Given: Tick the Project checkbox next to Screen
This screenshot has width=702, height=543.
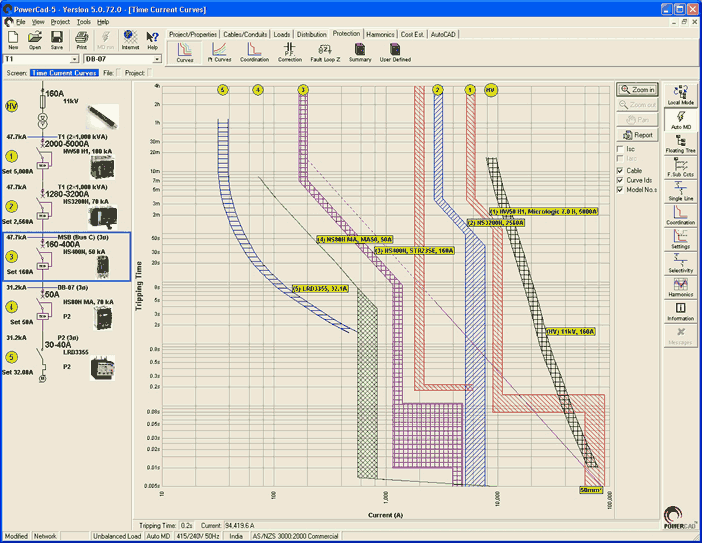Looking at the screenshot, I should tap(149, 73).
